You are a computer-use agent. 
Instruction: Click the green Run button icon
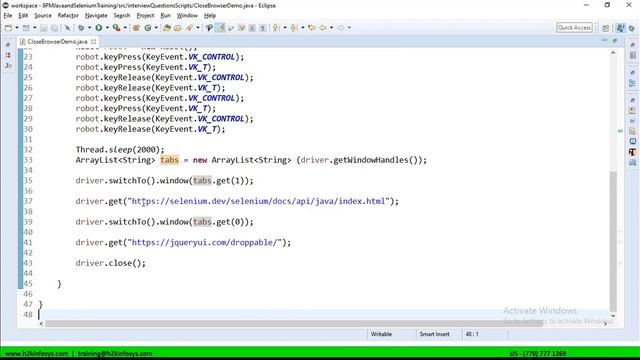[x=99, y=28]
